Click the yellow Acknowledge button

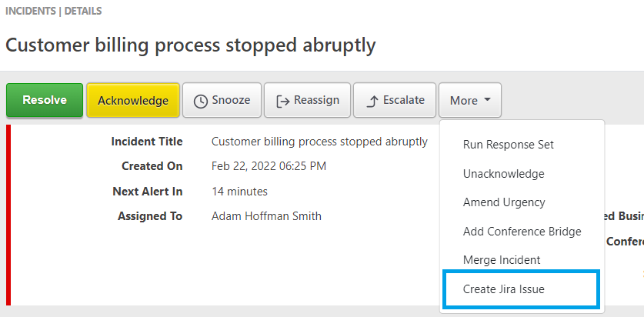coord(133,100)
